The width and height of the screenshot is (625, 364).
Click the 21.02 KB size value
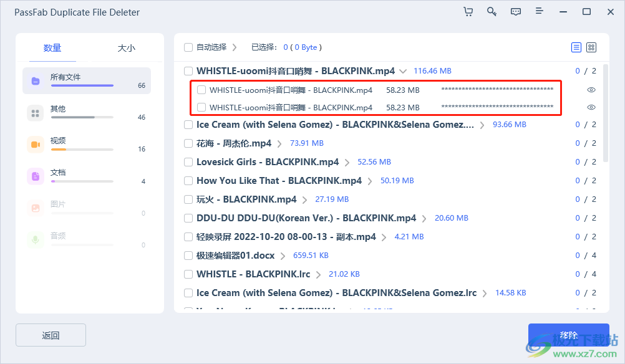[344, 274]
